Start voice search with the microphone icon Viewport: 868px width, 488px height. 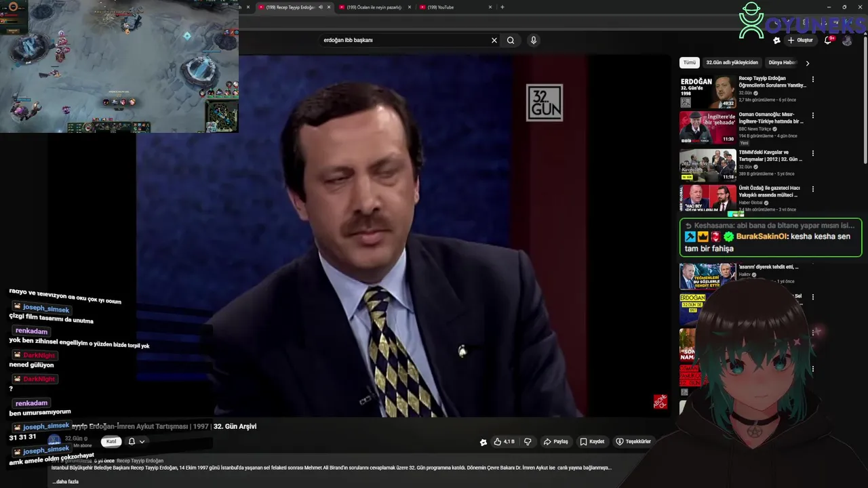coord(534,40)
